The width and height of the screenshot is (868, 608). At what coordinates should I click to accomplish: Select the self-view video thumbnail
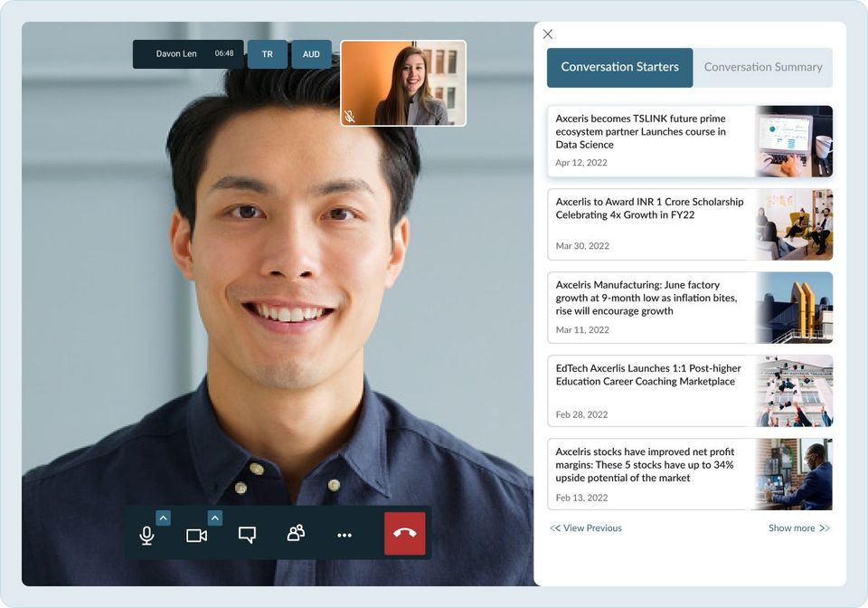tap(403, 83)
